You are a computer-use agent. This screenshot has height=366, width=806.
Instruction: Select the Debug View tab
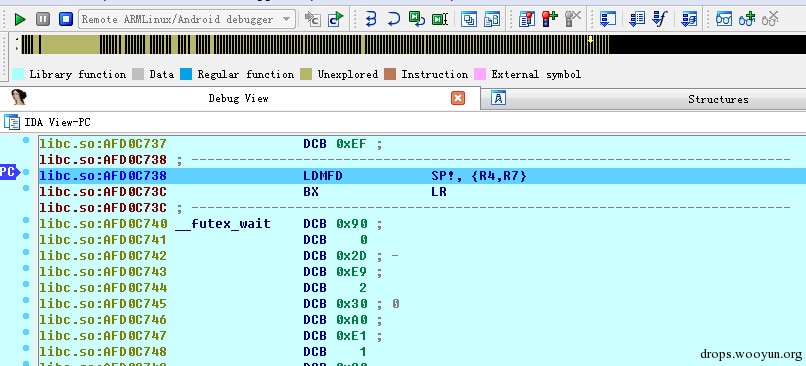click(238, 98)
